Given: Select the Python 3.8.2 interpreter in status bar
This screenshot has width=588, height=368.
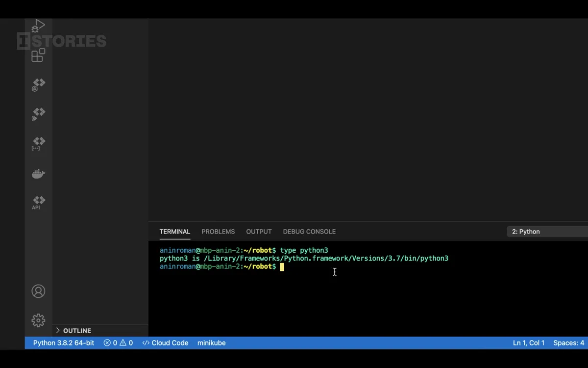Looking at the screenshot, I should pyautogui.click(x=63, y=342).
